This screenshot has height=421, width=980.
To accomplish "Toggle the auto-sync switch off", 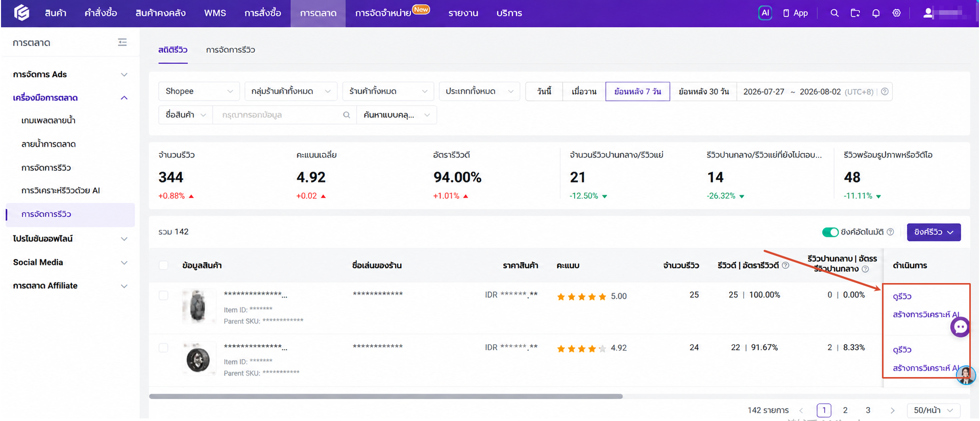I will (830, 232).
